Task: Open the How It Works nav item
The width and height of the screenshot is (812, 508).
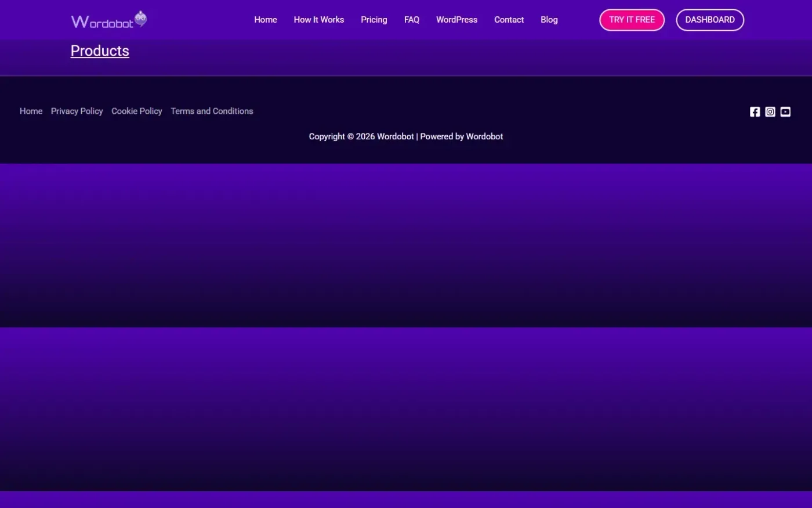Action: [x=319, y=20]
